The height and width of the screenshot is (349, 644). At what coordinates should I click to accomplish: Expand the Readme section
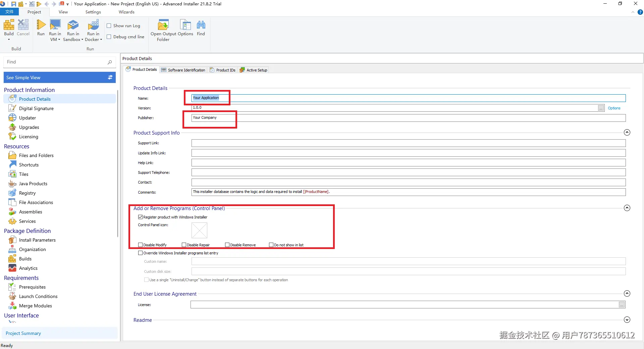coord(627,320)
